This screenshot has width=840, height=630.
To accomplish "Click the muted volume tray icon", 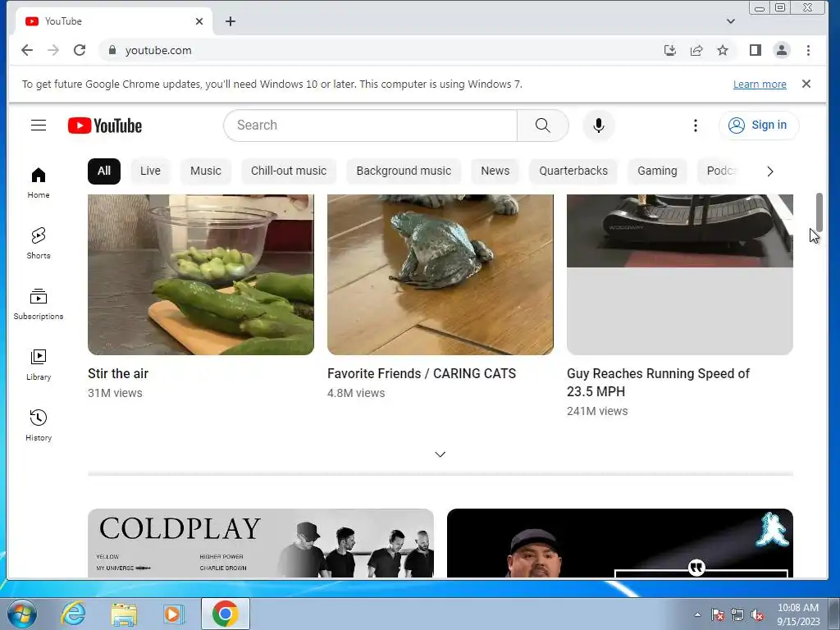I will (x=757, y=615).
